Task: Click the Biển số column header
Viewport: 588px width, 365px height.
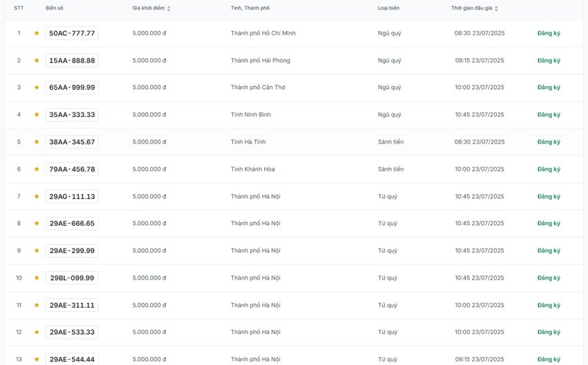Action: [x=55, y=8]
